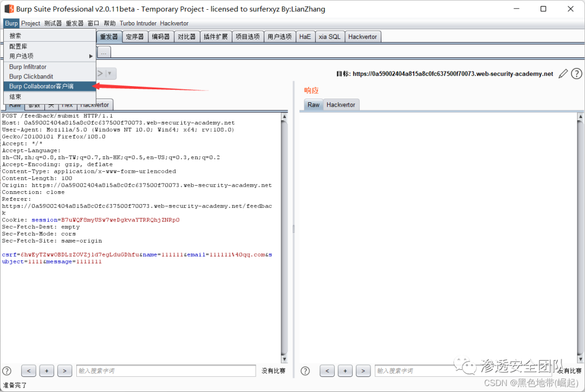Click the request search help icon

coord(6,371)
